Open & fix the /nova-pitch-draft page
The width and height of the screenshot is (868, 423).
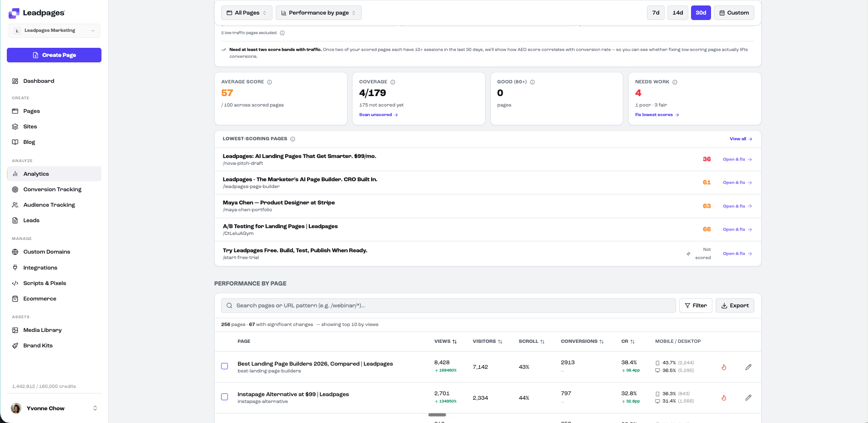737,159
